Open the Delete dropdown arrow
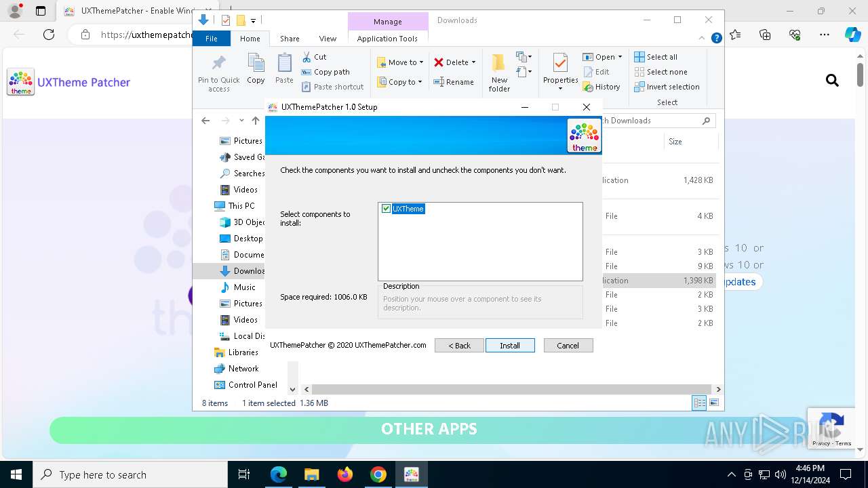Viewport: 868px width, 488px height. pos(473,62)
